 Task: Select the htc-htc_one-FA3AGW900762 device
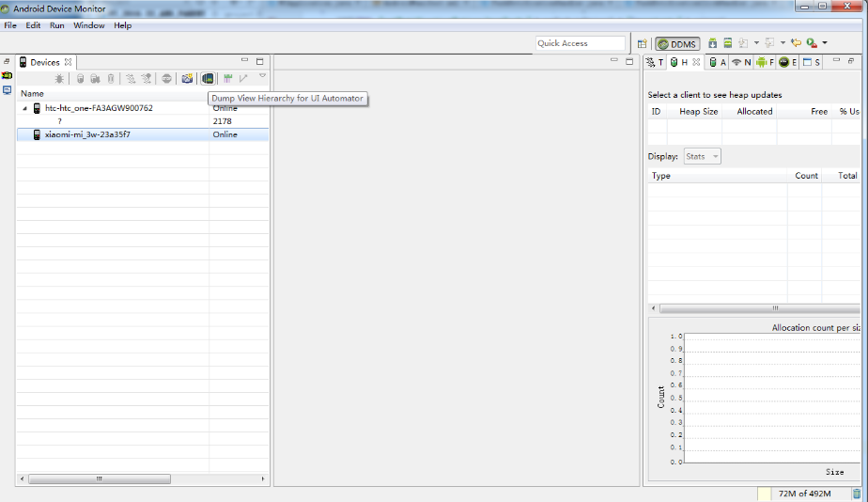[x=99, y=108]
